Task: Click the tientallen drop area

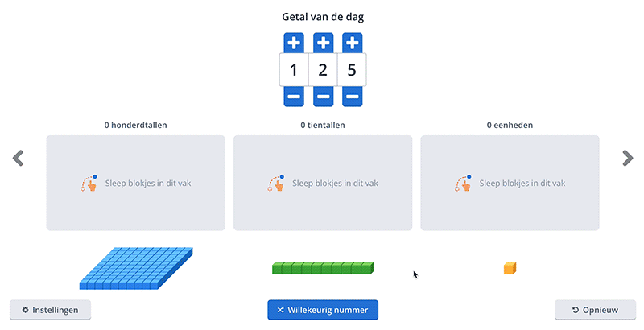Action: coord(323,183)
